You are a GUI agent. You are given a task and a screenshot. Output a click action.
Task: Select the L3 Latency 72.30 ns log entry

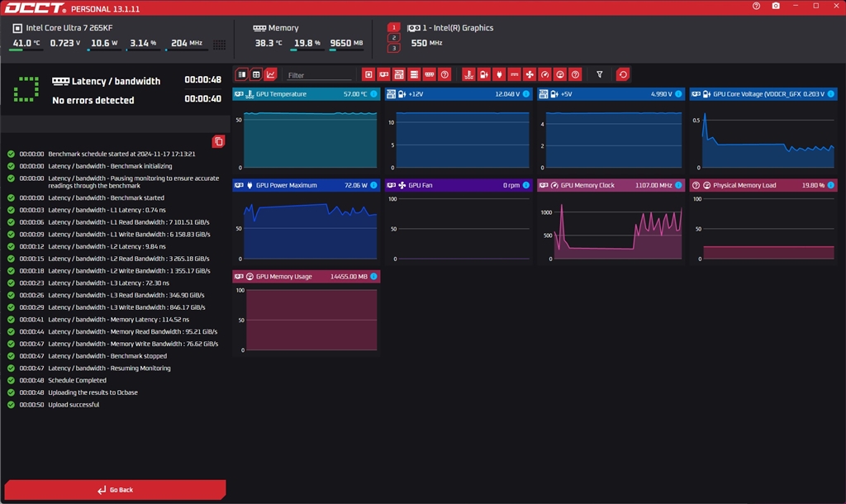click(108, 283)
